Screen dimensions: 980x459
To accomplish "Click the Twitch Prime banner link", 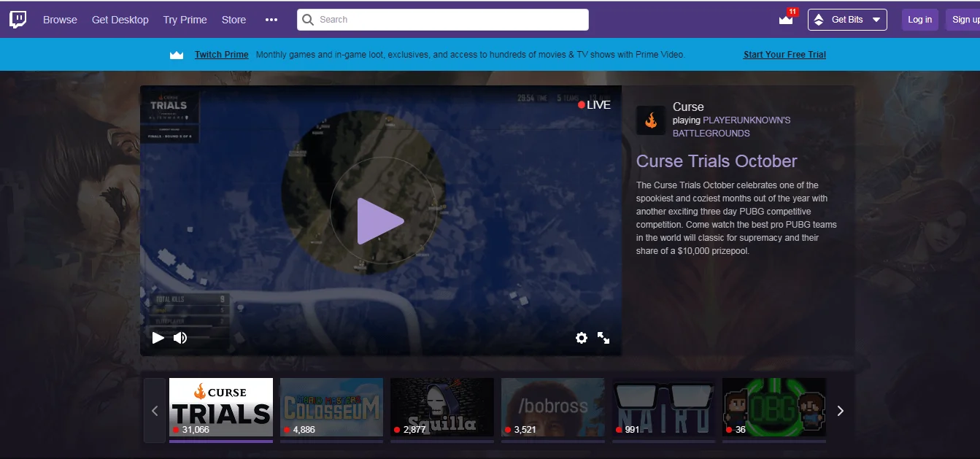I will coord(222,55).
